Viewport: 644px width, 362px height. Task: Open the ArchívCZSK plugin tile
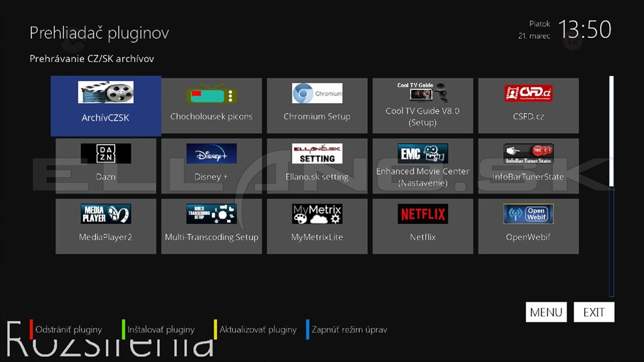click(x=106, y=106)
